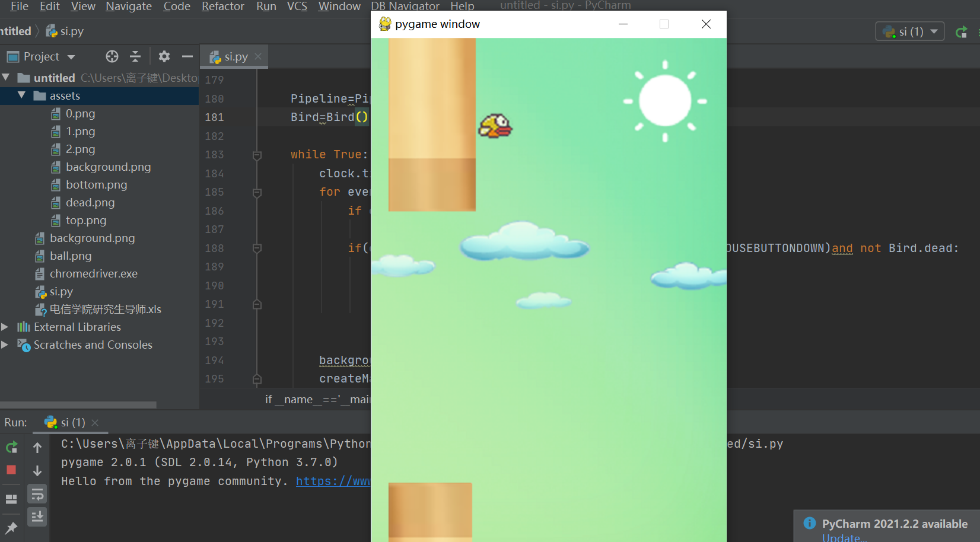Click the horizontal scrollbar of Project panel
980x542 pixels.
click(x=78, y=405)
